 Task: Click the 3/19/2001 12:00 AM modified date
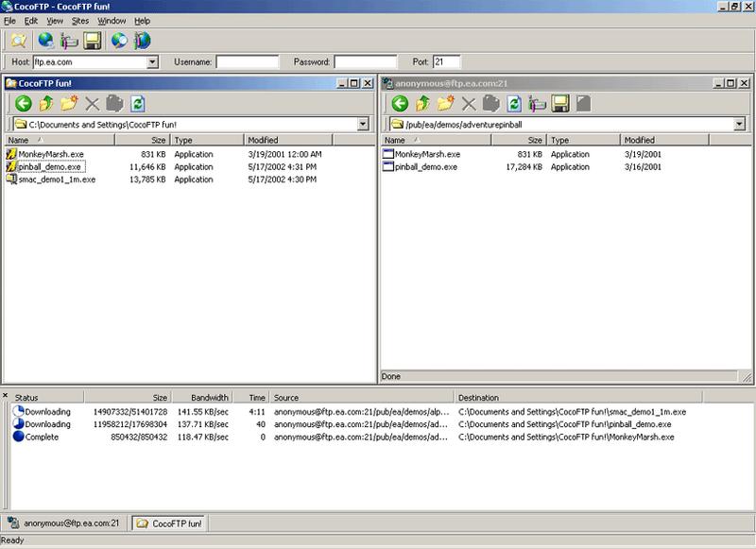284,154
